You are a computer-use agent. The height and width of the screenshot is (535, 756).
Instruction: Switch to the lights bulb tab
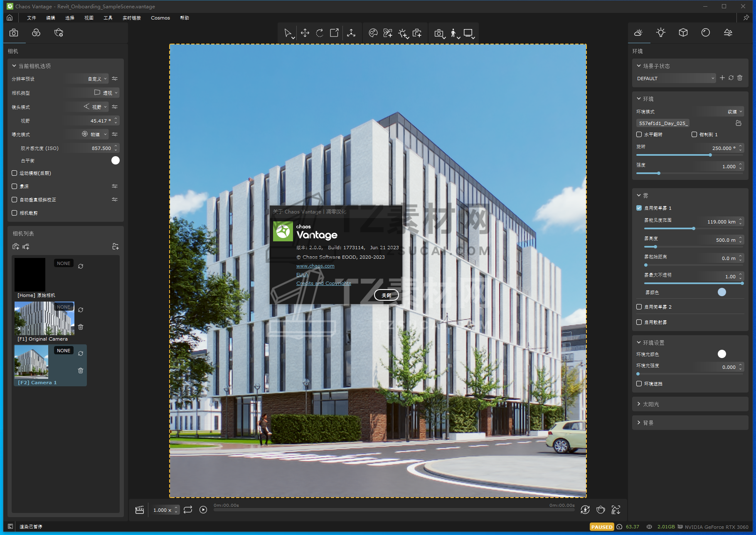pyautogui.click(x=661, y=32)
